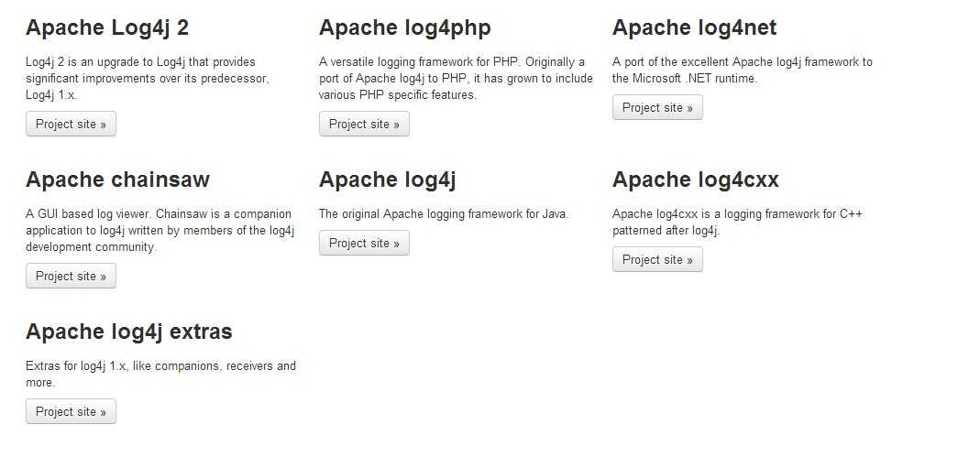980x457 pixels.
Task: Open Project site for Apache log4net
Action: pos(657,107)
